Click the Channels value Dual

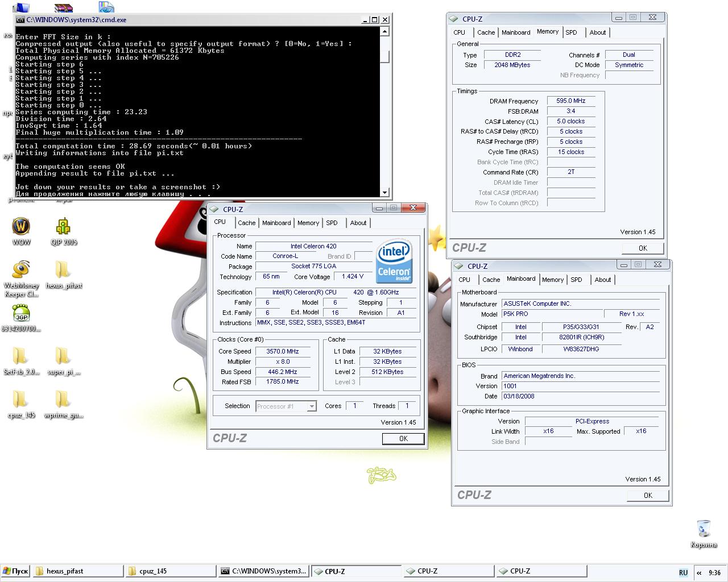click(629, 55)
